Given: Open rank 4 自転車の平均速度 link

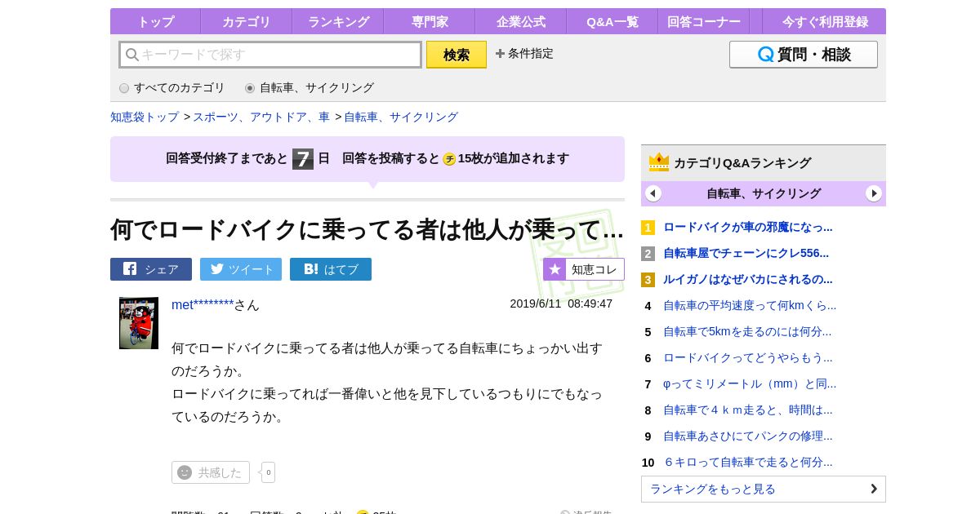Looking at the screenshot, I should [x=750, y=305].
